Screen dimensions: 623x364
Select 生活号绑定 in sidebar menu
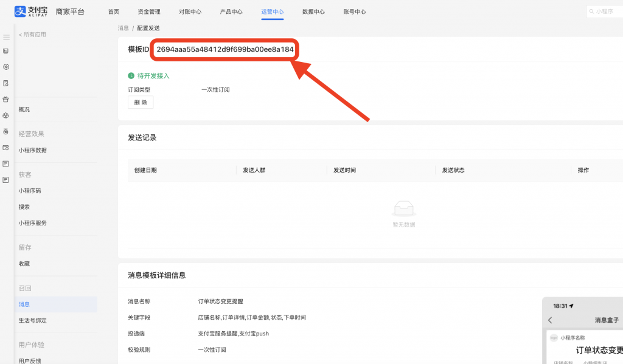click(x=33, y=320)
